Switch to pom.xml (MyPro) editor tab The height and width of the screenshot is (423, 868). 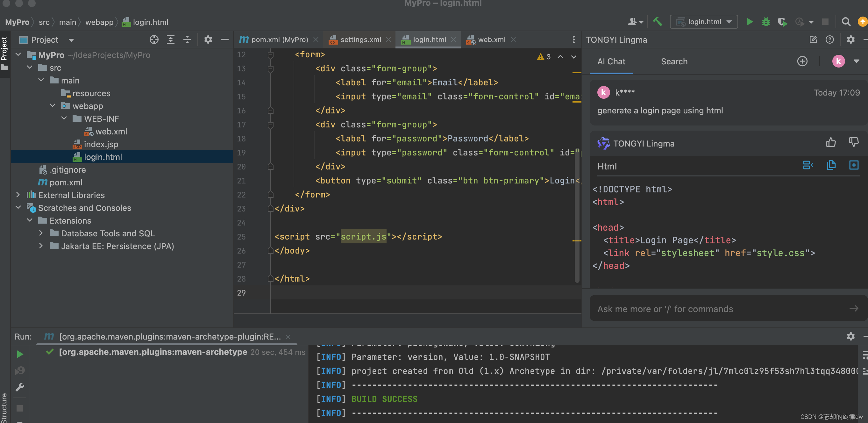tap(279, 40)
